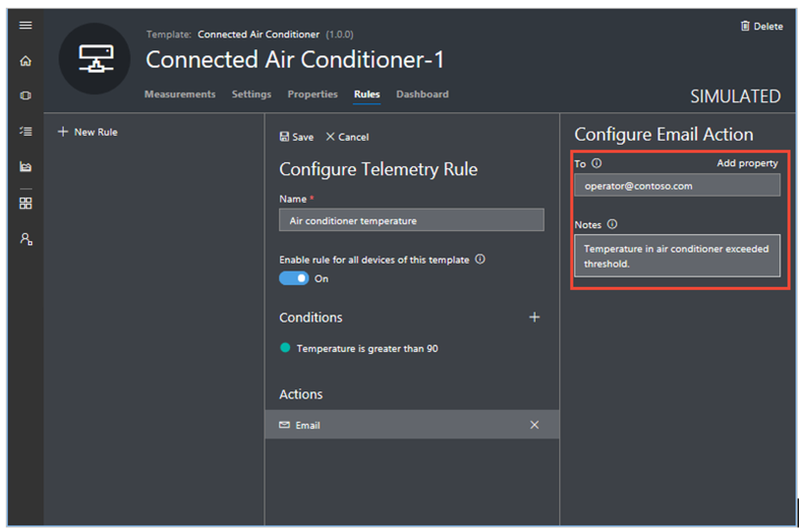This screenshot has width=806, height=532.
Task: Show info tooltip for Notes field
Action: pos(612,224)
